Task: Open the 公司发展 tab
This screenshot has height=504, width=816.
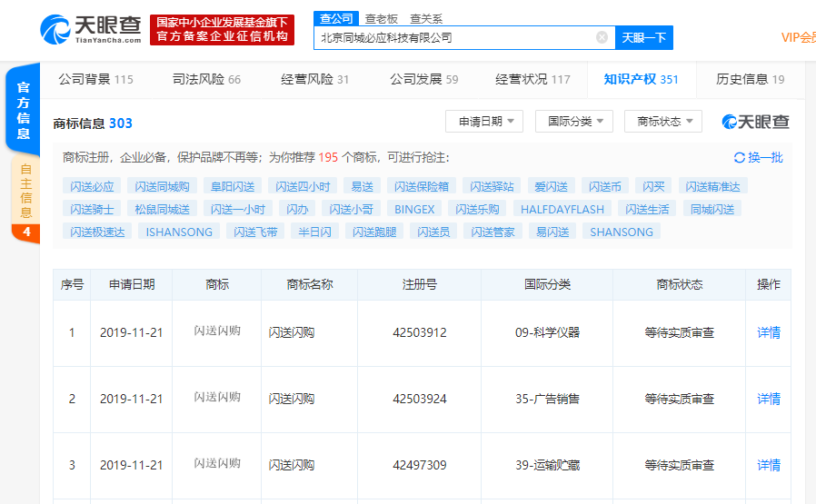Action: (x=424, y=80)
